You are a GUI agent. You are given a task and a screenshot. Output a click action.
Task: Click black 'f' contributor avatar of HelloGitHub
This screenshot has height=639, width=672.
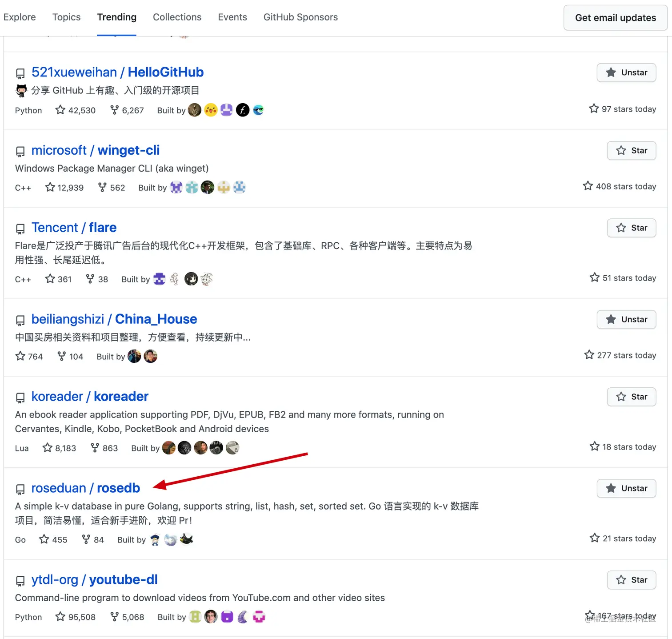pos(243,110)
